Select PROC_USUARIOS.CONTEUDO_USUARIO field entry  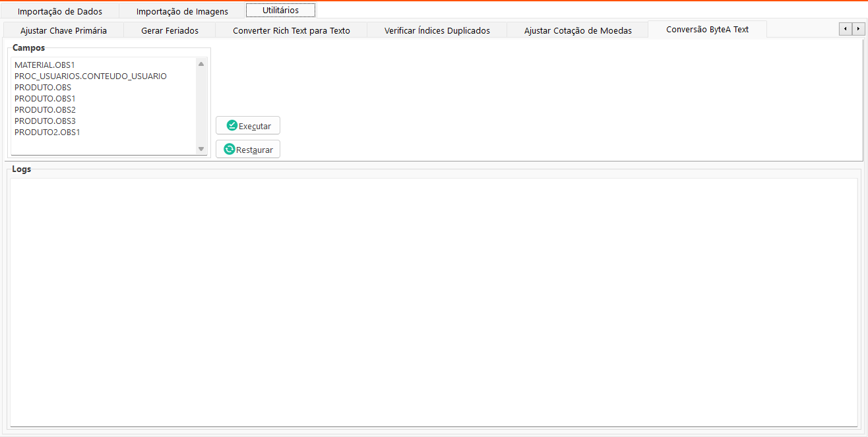[x=90, y=76]
